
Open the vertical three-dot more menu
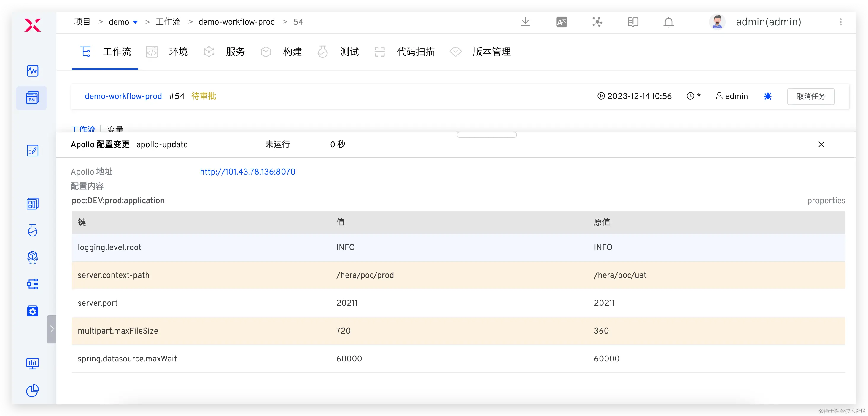tap(840, 22)
